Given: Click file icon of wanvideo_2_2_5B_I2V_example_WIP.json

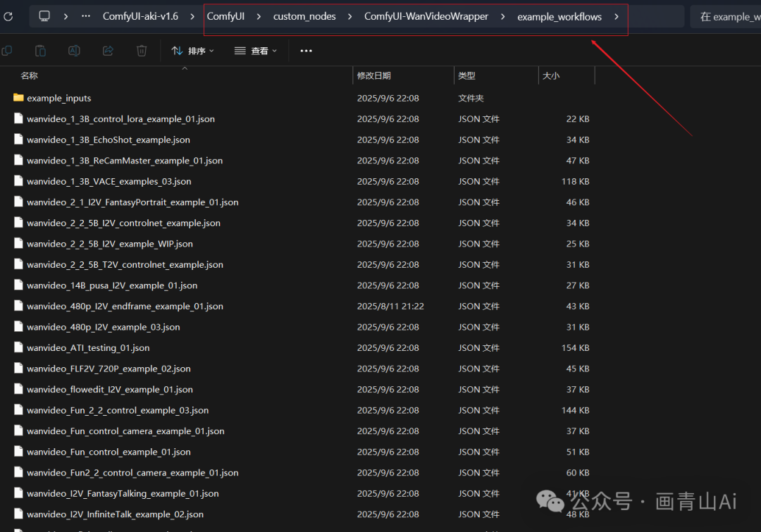Looking at the screenshot, I should [x=18, y=244].
